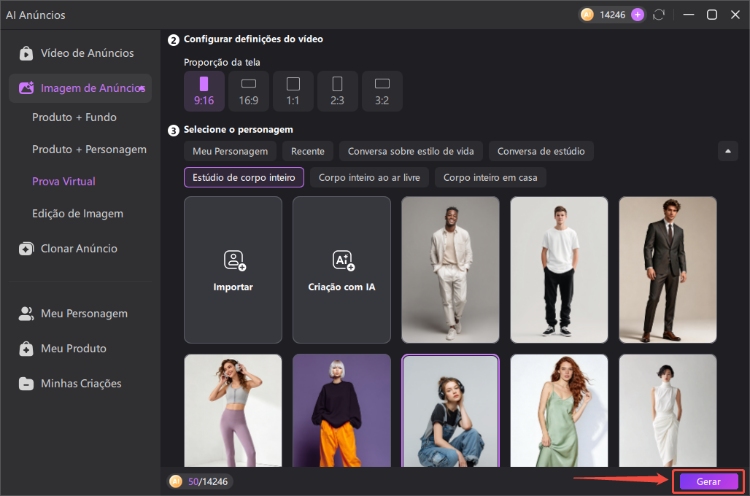
Task: Choose the 16:9 aspect ratio
Action: [x=249, y=91]
